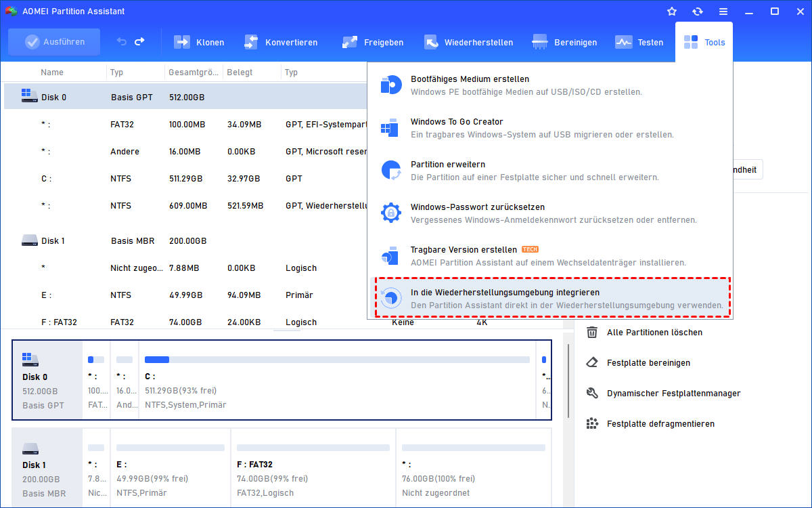Click the Klonen icon in toolbar
The image size is (812, 508).
click(182, 42)
